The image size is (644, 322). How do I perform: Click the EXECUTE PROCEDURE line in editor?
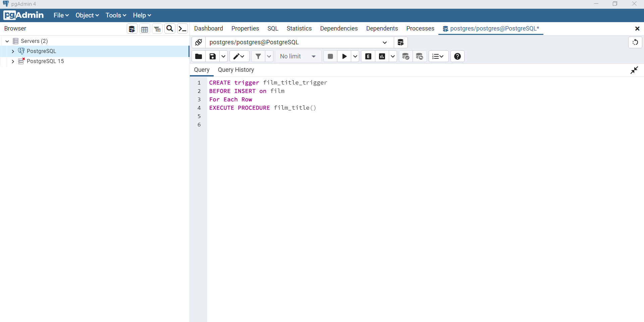[x=263, y=108]
